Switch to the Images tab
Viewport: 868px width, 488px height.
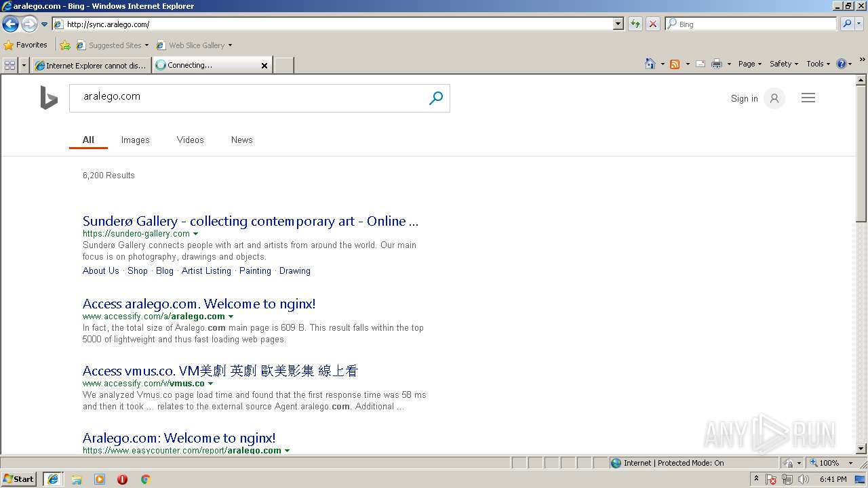coord(136,140)
